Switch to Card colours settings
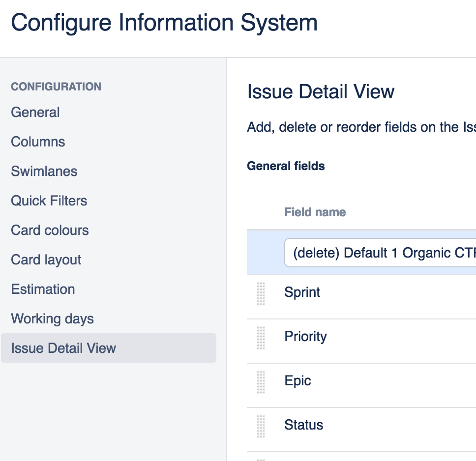The height and width of the screenshot is (461, 476). tap(50, 230)
